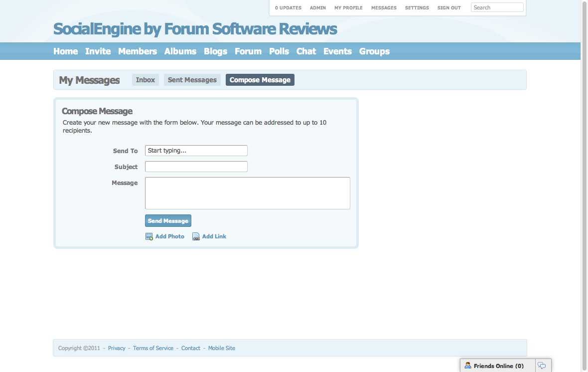The image size is (588, 372).
Task: Open the Chat page
Action: tap(306, 51)
